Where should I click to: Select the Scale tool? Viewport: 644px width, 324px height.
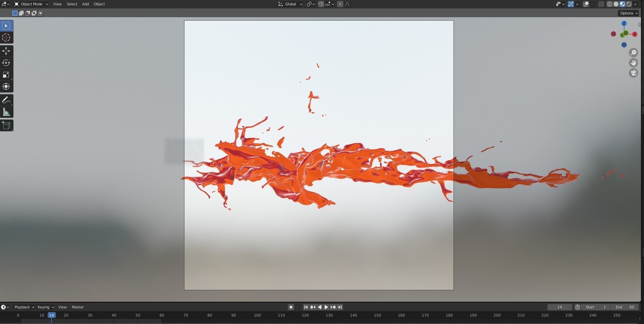[6, 75]
